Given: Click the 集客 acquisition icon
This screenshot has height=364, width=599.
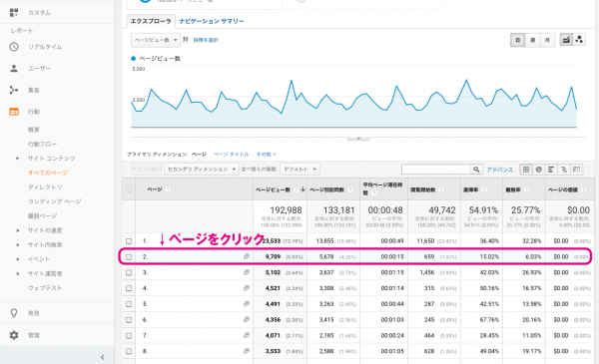Looking at the screenshot, I should click(x=14, y=90).
